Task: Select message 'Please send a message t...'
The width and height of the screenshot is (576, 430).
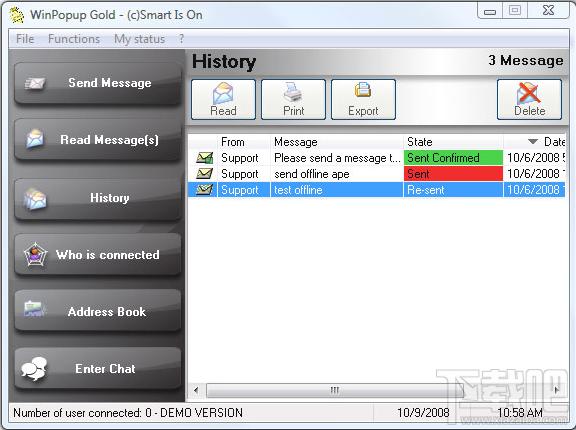Action: click(337, 158)
